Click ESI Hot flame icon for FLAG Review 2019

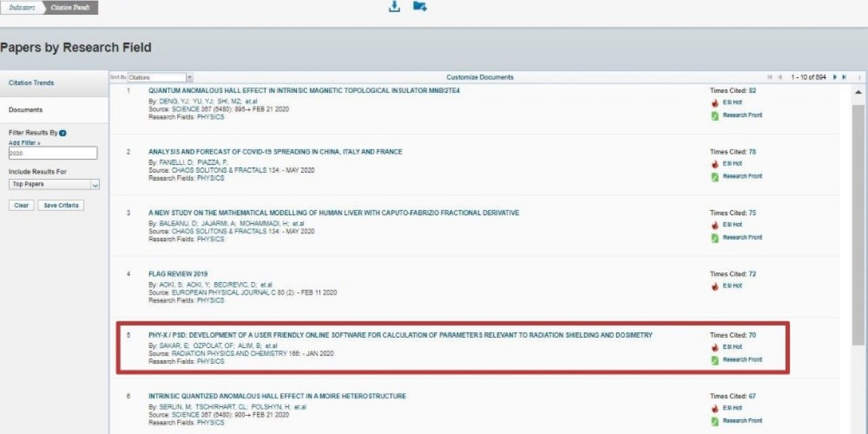715,286
